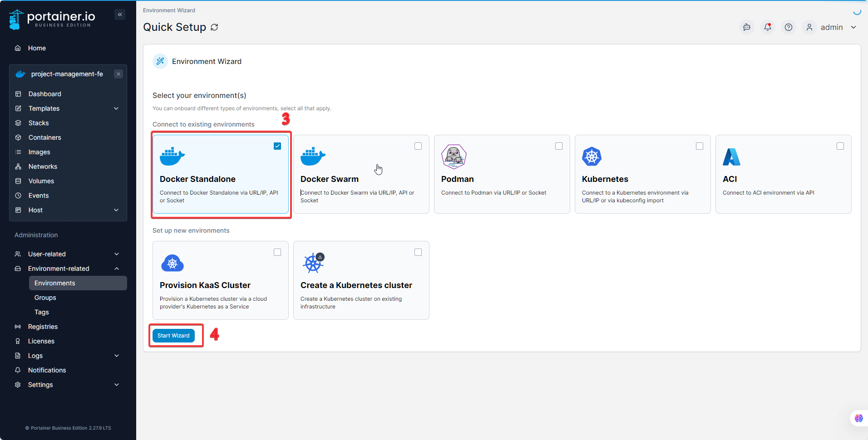Click the Kubernetes card description text
Image resolution: width=868 pixels, height=440 pixels.
(635, 196)
